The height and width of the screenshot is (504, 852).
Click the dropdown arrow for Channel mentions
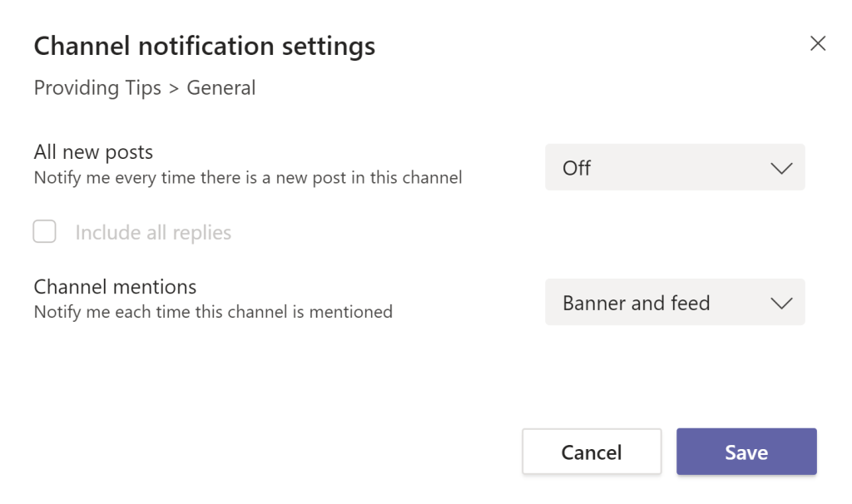click(x=780, y=303)
